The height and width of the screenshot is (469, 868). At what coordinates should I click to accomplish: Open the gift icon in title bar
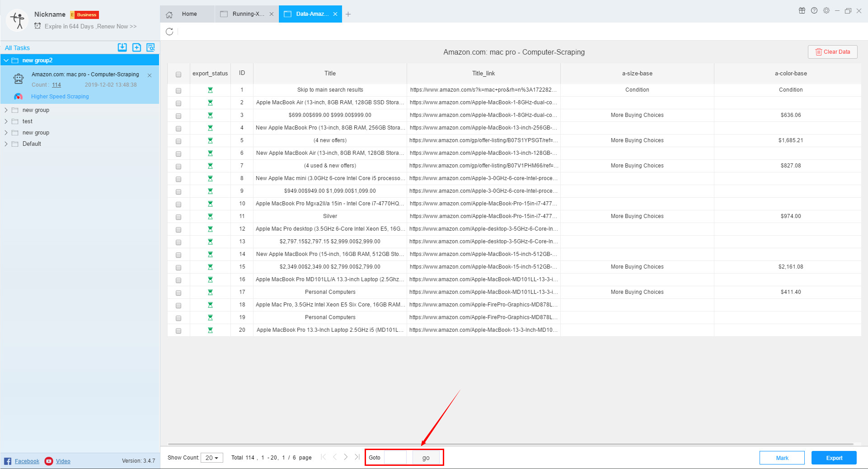pos(802,11)
